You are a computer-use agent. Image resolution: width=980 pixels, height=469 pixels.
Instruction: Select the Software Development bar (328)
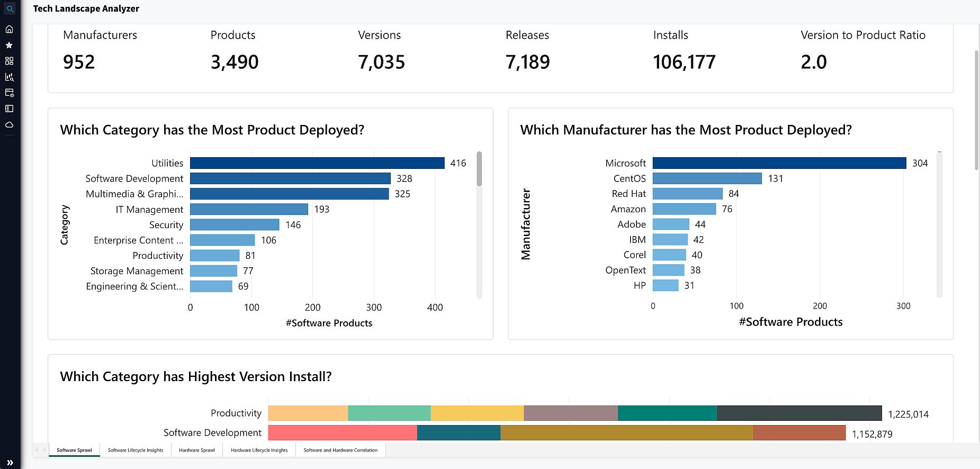point(290,178)
